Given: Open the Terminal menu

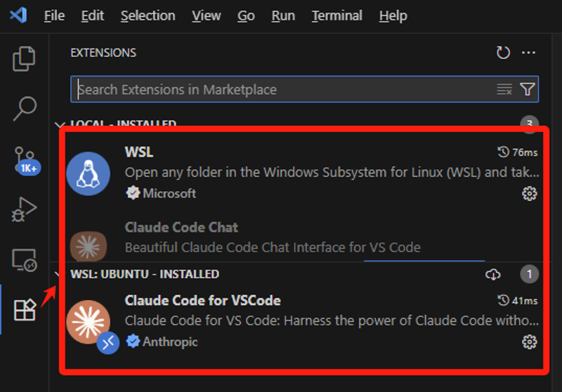Looking at the screenshot, I should [336, 15].
